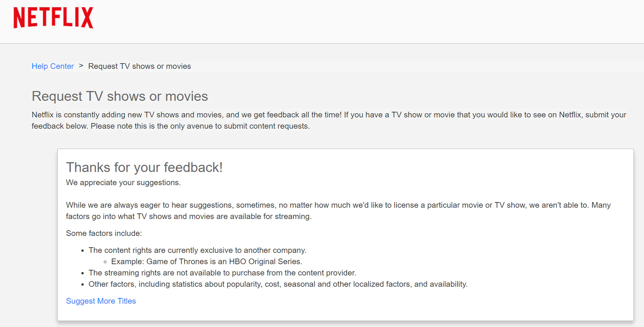This screenshot has width=644, height=327.
Task: Click the 'Thanks for your feedback!' heading
Action: 144,167
